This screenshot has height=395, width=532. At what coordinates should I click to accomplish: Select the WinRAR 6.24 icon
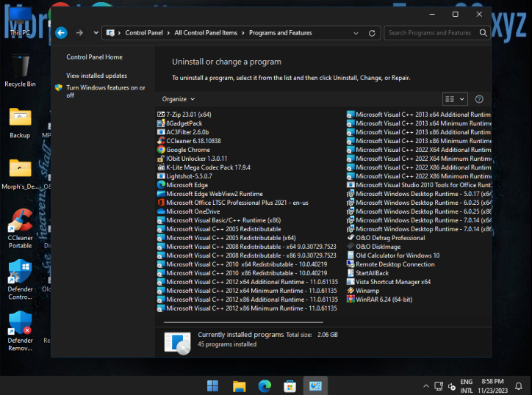coord(351,300)
